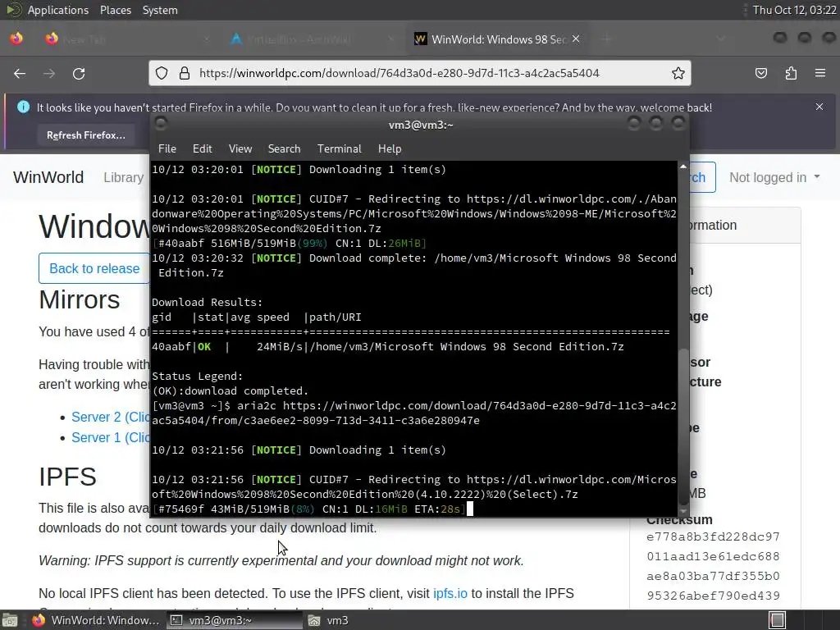
Task: Follow the ipfs.io link
Action: pyautogui.click(x=450, y=594)
